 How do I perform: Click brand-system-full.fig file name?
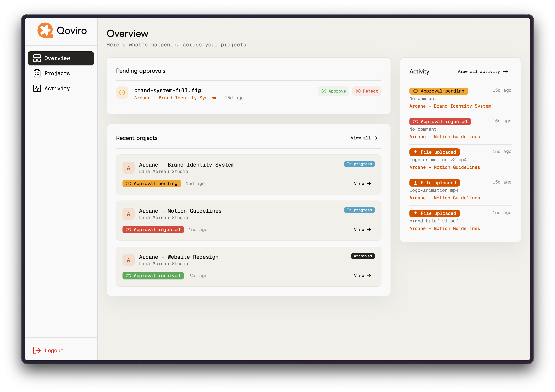pos(167,90)
